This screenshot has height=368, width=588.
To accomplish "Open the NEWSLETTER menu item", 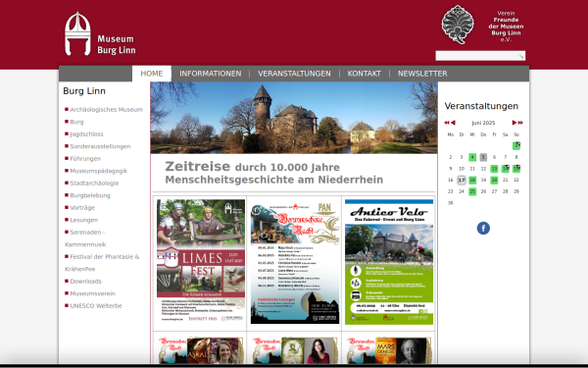I will 422,74.
